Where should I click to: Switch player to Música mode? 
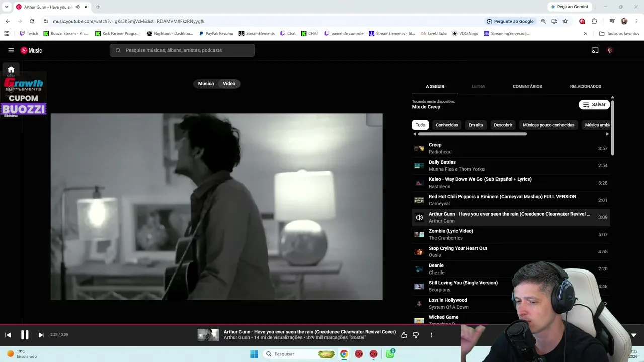pos(206,84)
